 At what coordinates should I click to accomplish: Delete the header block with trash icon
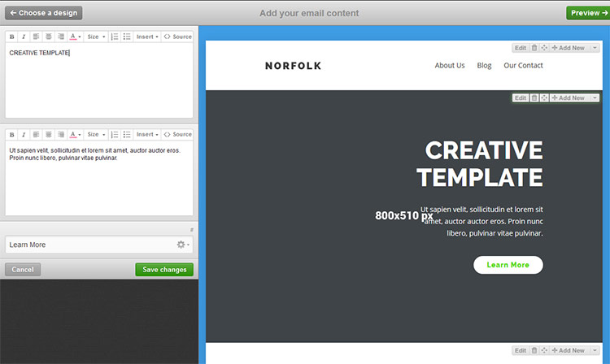click(x=534, y=48)
